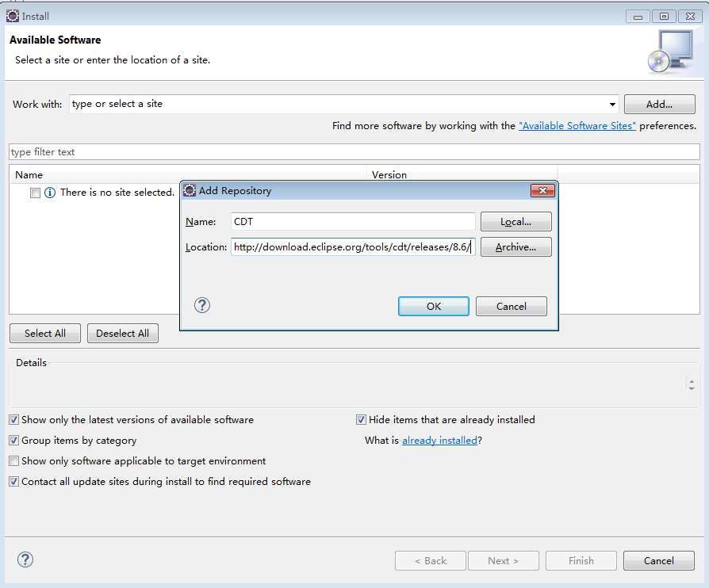This screenshot has height=588, width=709.
Task: Toggle 'Hide items that are already installed'
Action: pos(361,420)
